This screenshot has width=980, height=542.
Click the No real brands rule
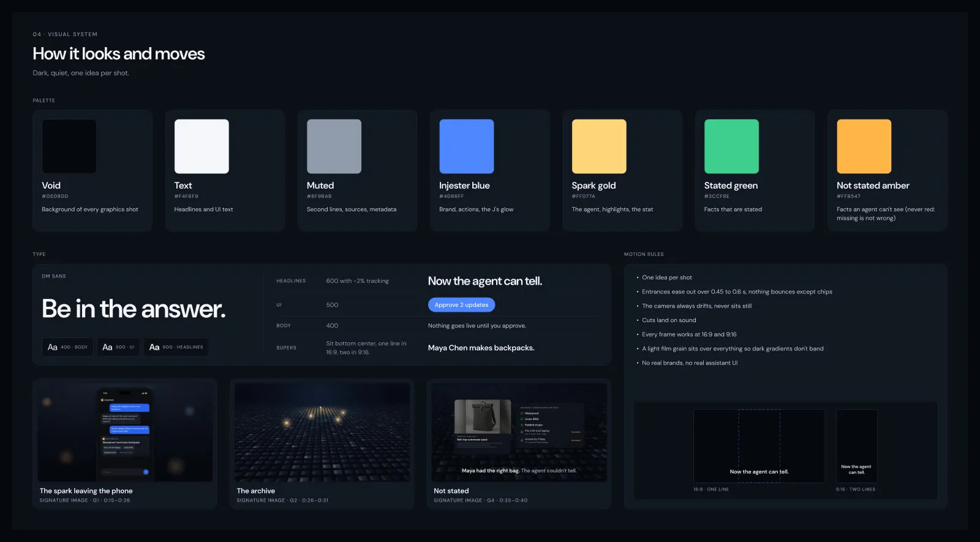(690, 363)
